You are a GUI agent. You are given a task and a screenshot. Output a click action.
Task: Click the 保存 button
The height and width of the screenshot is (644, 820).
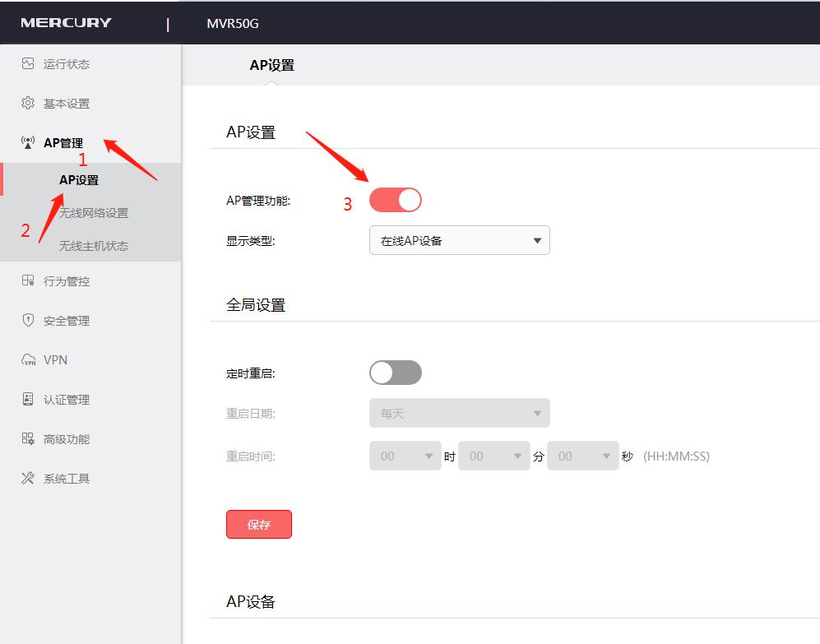pos(258,524)
